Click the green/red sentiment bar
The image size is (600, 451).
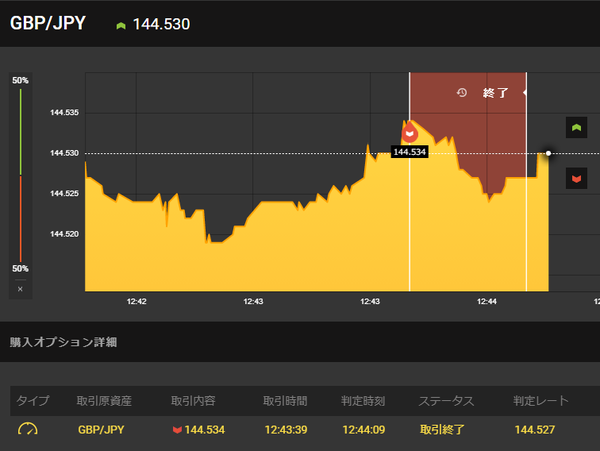(21, 175)
